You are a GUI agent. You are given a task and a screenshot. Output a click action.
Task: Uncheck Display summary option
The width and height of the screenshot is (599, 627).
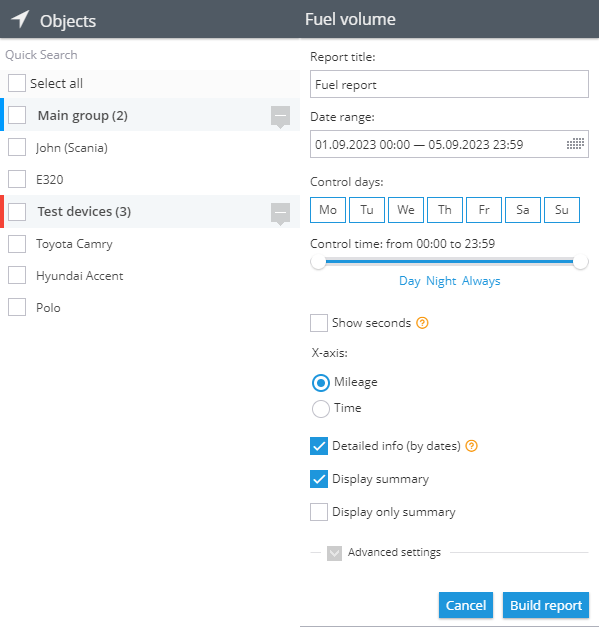coord(319,479)
